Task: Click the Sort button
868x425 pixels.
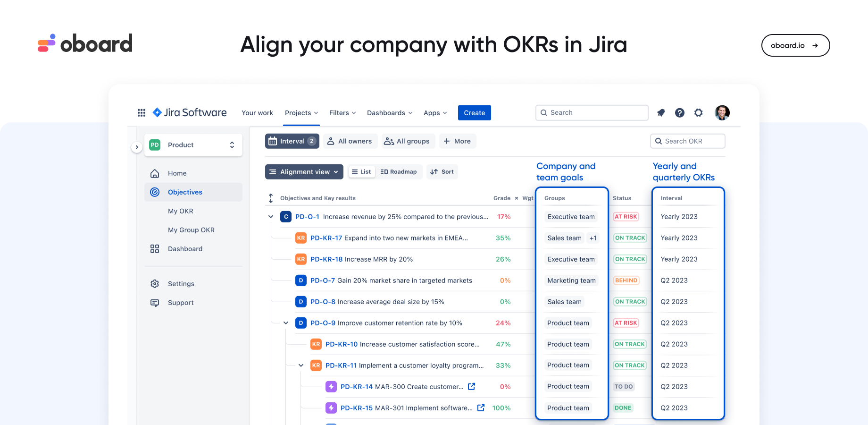Action: (442, 172)
